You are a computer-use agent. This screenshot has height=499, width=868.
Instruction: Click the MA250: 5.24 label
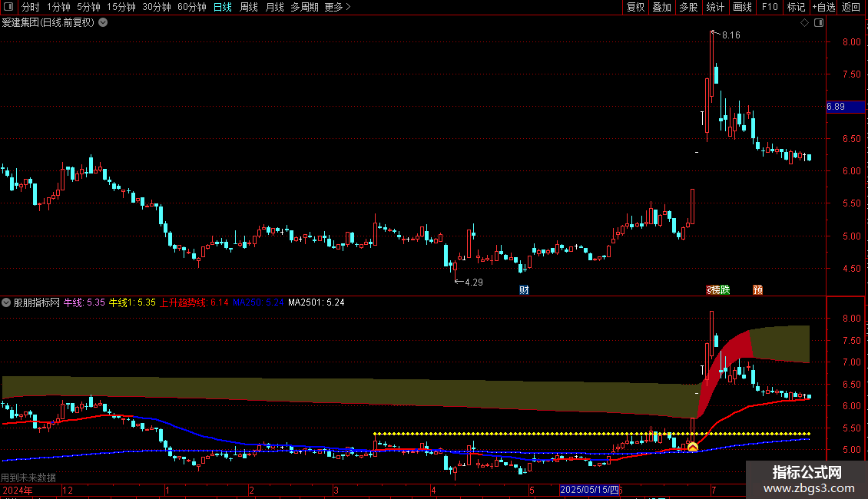[x=258, y=302]
